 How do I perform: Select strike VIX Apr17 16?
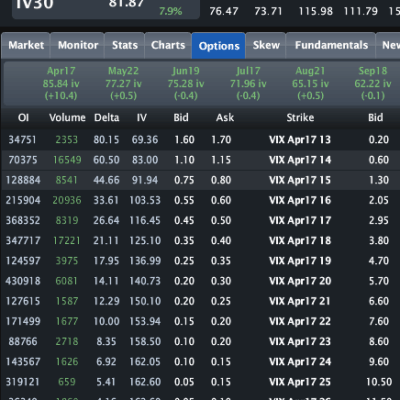click(x=300, y=200)
